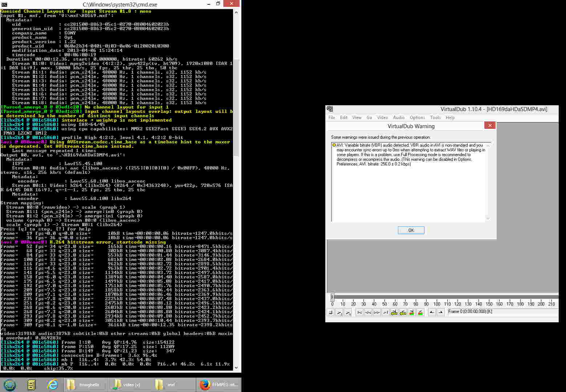
Task: Click the cmd.exe title bar icon
Action: pyautogui.click(x=4, y=4)
